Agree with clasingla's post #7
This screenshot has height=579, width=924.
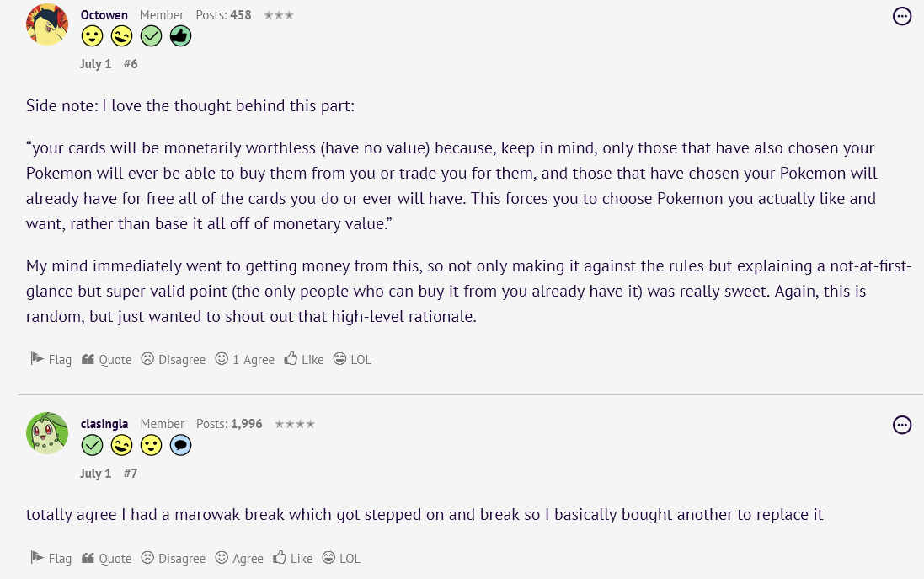click(239, 558)
